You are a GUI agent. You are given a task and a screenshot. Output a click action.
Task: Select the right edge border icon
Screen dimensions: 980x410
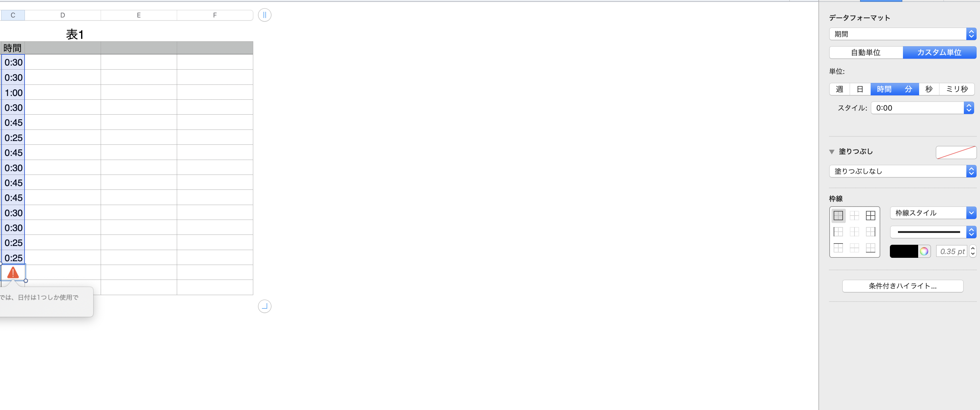click(x=870, y=232)
